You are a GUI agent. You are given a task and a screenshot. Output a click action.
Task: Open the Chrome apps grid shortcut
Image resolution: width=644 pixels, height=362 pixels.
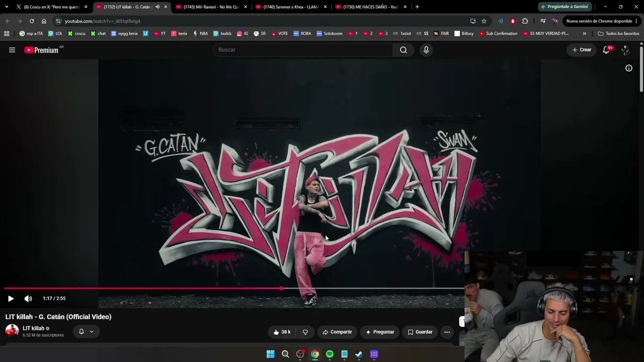pyautogui.click(x=7, y=34)
